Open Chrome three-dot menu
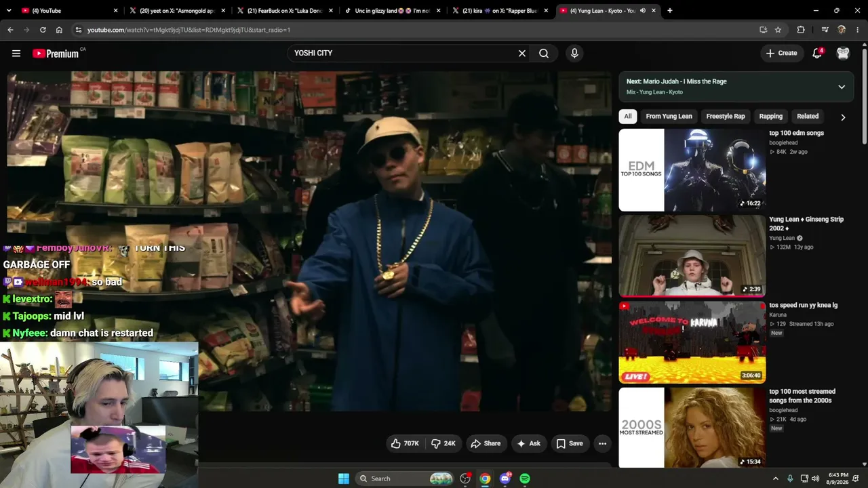868x488 pixels. (858, 30)
